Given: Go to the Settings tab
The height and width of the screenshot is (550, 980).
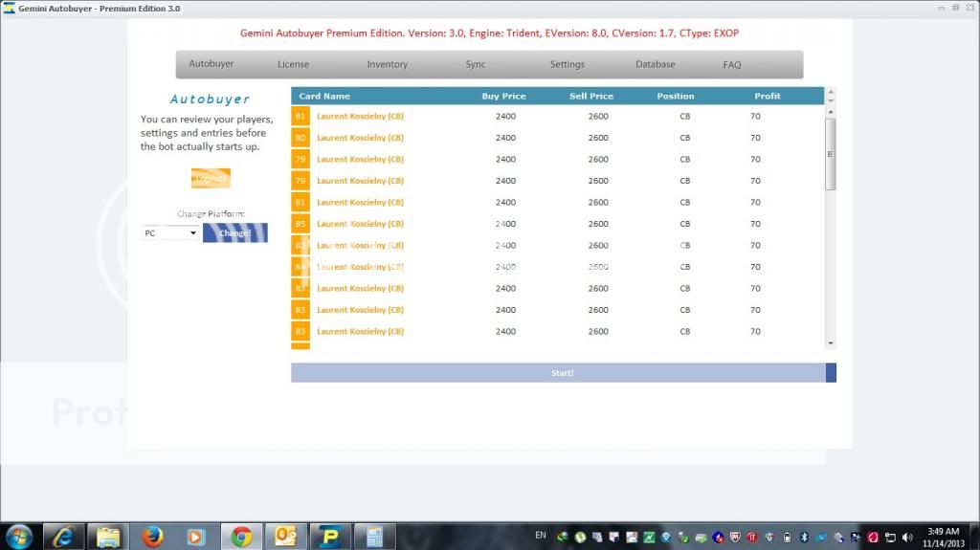Looking at the screenshot, I should pyautogui.click(x=567, y=65).
